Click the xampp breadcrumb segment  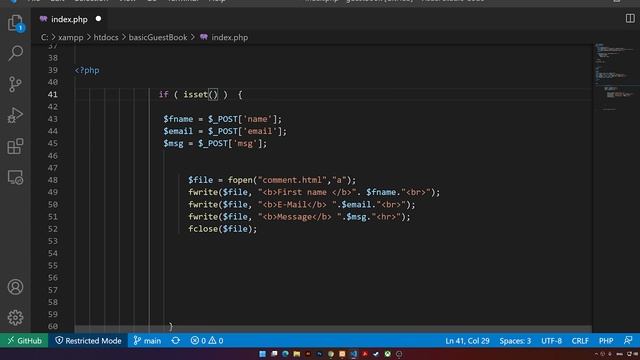point(71,38)
